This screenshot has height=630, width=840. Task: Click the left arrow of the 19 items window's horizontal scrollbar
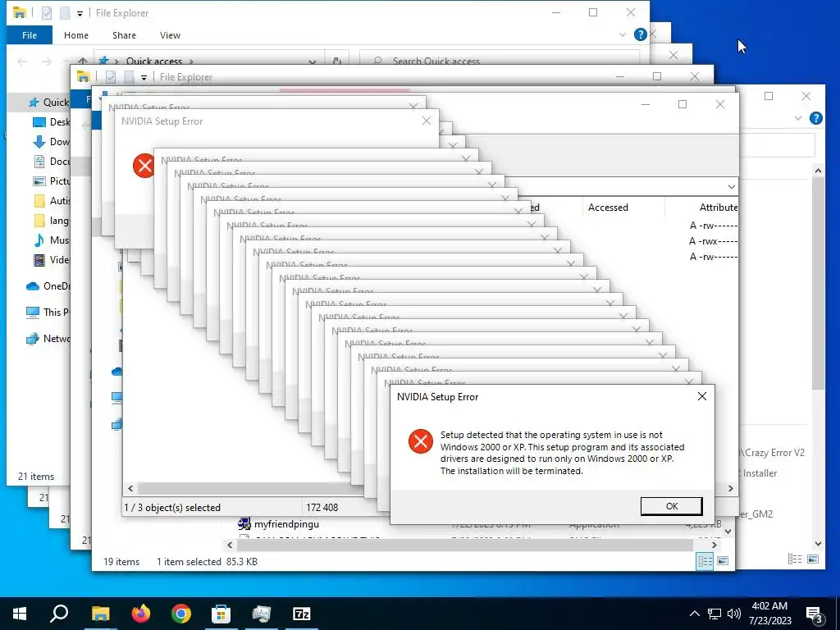point(230,545)
